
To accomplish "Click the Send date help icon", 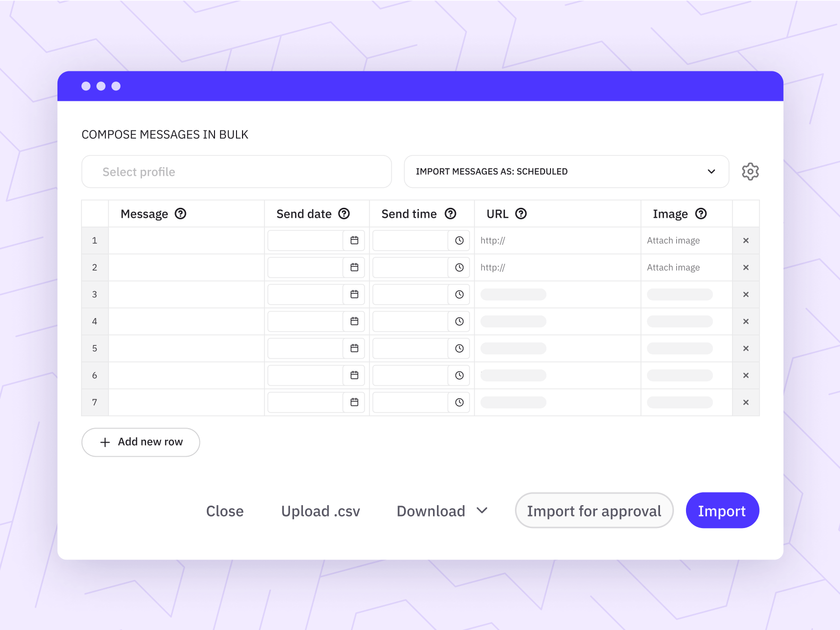I will 344,213.
